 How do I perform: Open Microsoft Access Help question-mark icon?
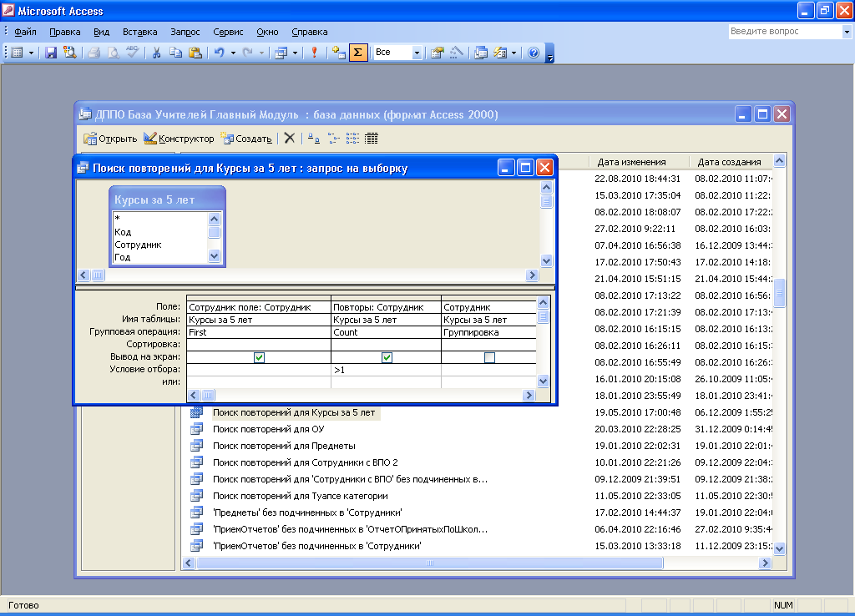(x=534, y=53)
